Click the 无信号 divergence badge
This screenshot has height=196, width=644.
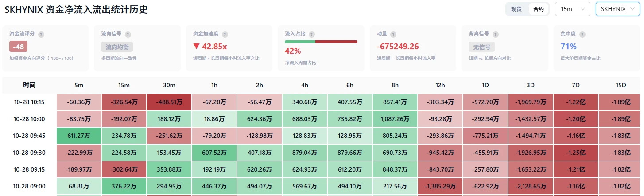[481, 47]
